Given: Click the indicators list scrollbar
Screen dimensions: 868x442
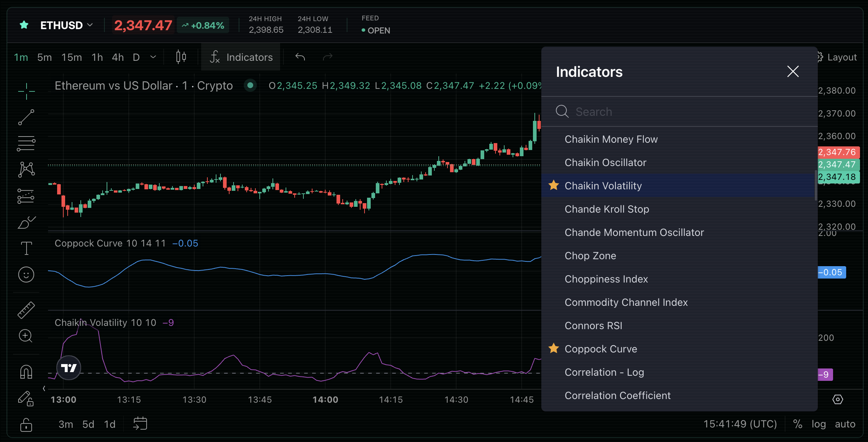Looking at the screenshot, I should coord(816,185).
